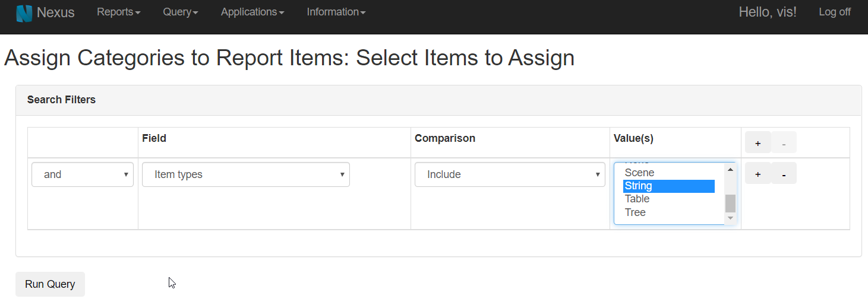
Task: Remove the filter row with minus button
Action: (784, 174)
